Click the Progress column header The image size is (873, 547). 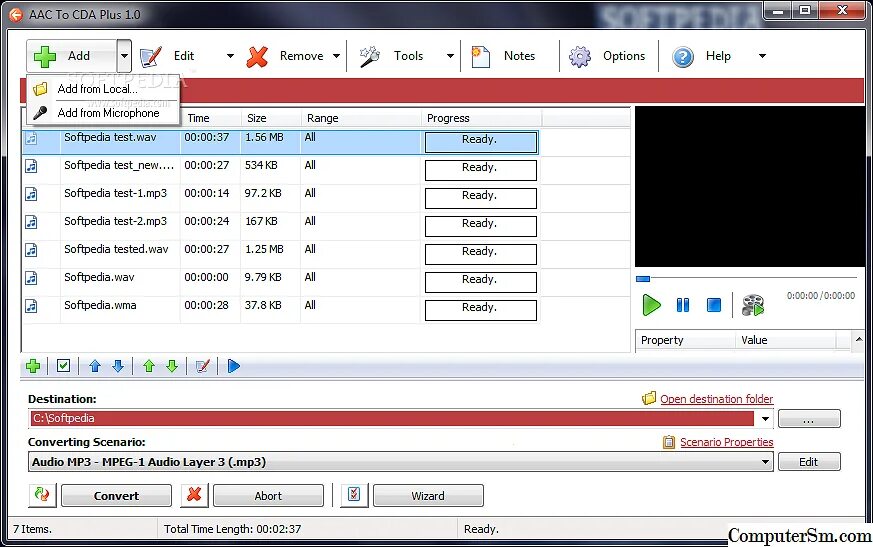(482, 118)
